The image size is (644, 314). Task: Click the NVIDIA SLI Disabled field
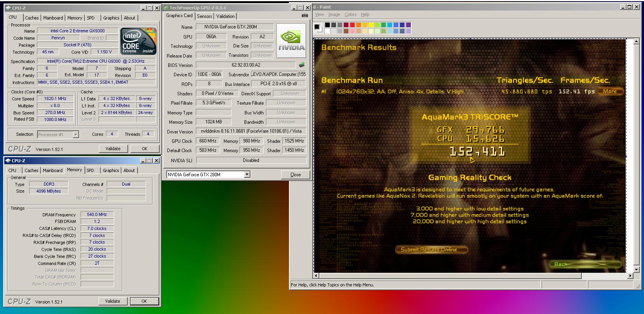tap(251, 160)
